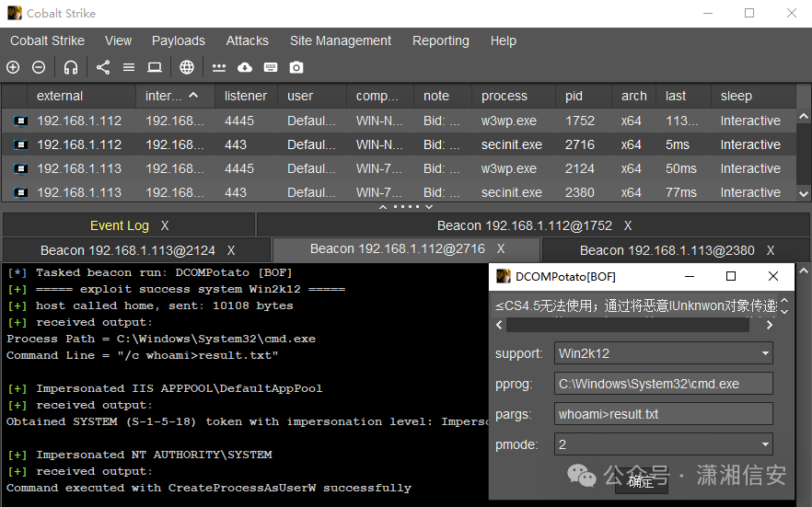Click the pprog input field
812x507 pixels.
point(664,384)
